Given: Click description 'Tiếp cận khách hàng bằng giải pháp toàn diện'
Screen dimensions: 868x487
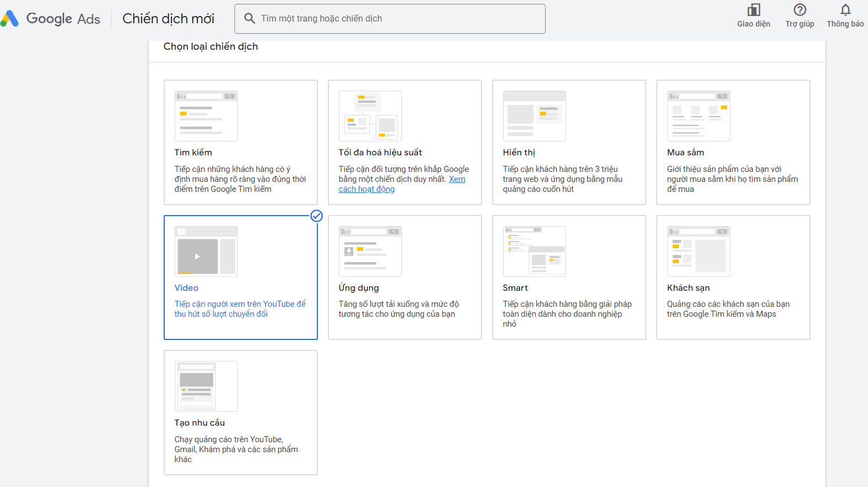Looking at the screenshot, I should click(567, 314).
